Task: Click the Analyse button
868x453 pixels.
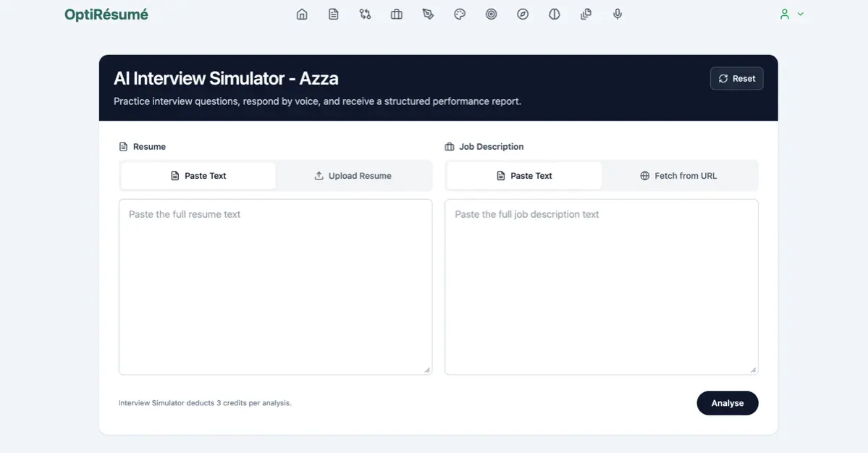Action: click(x=727, y=403)
